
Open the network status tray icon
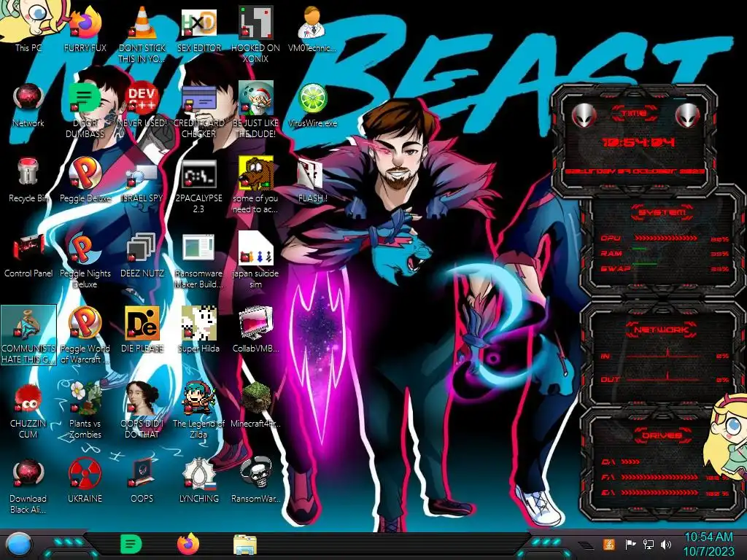648,544
